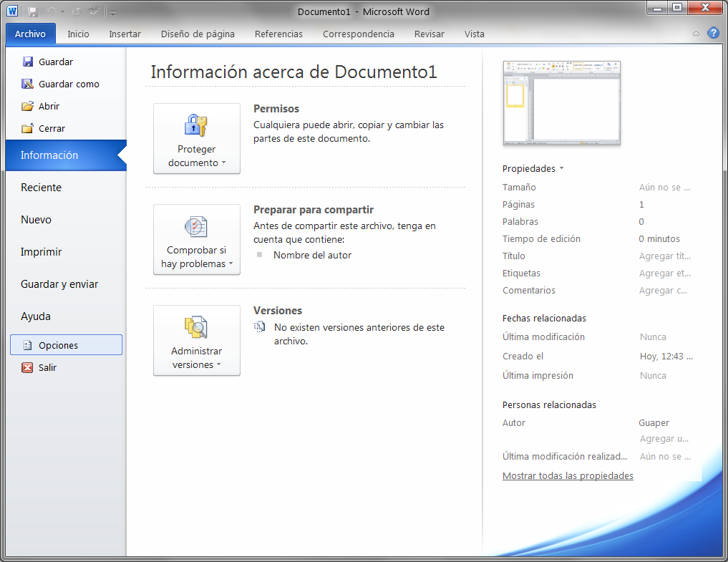This screenshot has height=562, width=728.
Task: Open the Customize Quick Access Toolbar dropdown
Action: pos(113,13)
